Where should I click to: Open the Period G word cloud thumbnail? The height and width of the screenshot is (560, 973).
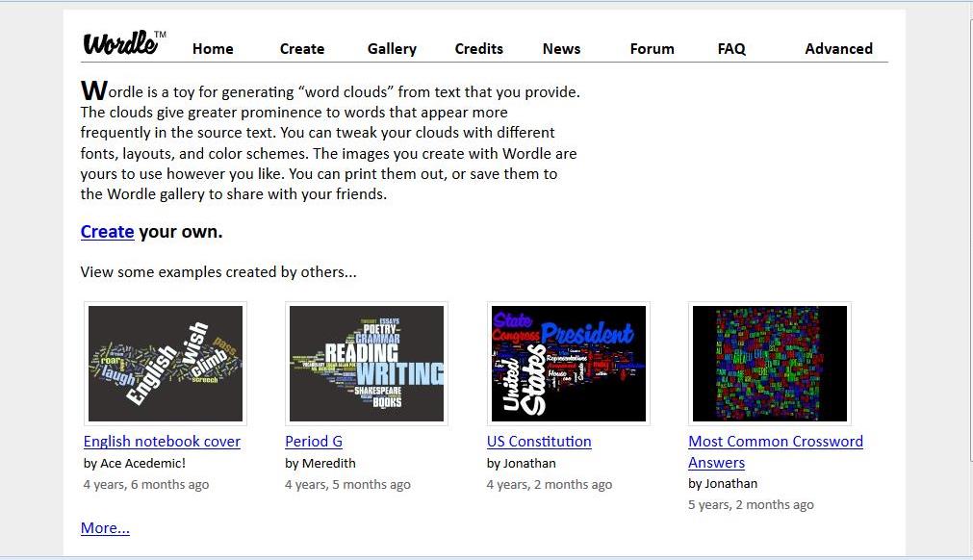[x=367, y=364]
